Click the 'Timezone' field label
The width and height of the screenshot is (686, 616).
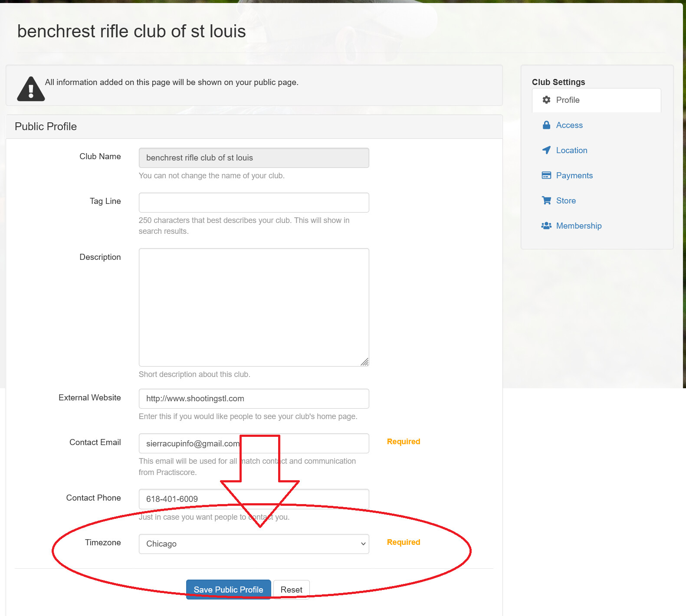(x=103, y=543)
